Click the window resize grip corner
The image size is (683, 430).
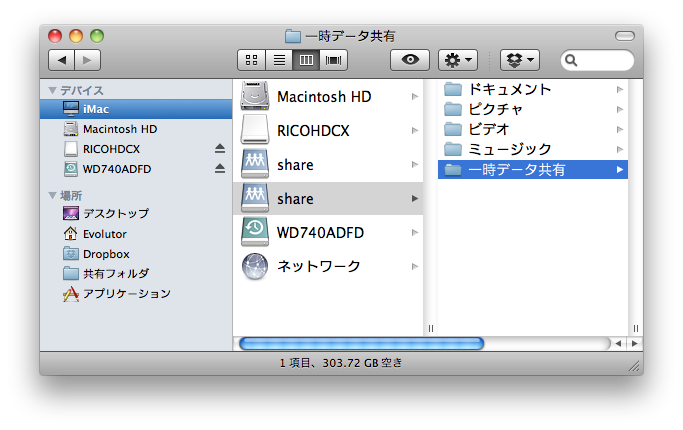point(635,367)
